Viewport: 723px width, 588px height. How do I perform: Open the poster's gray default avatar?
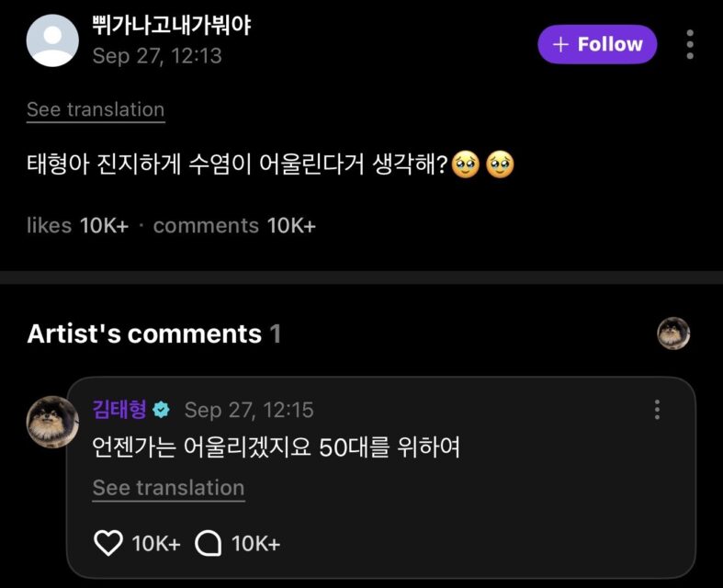tap(52, 41)
